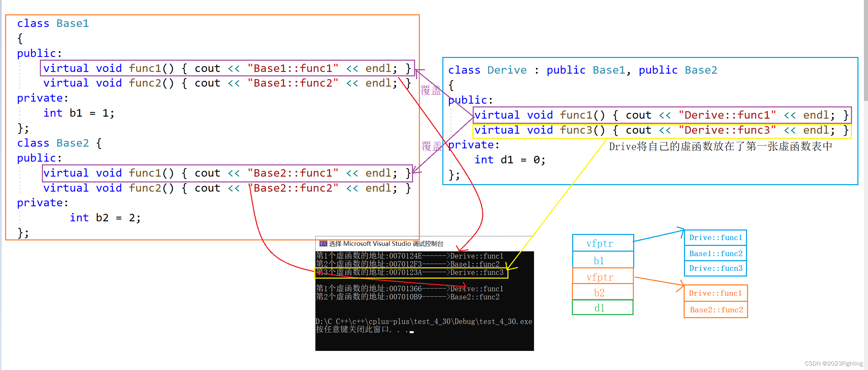The width and height of the screenshot is (868, 370).
Task: Click console line with address 007010B9
Action: (408, 297)
